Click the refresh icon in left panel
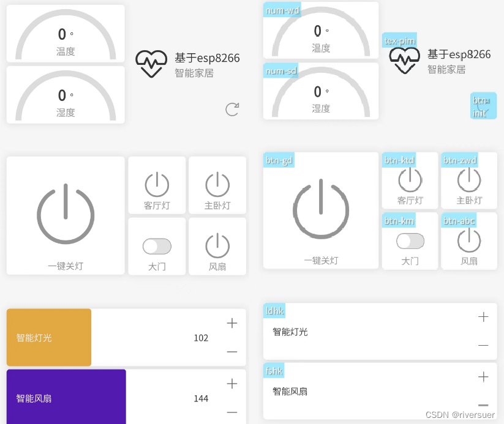The height and width of the screenshot is (424, 504). point(232,110)
